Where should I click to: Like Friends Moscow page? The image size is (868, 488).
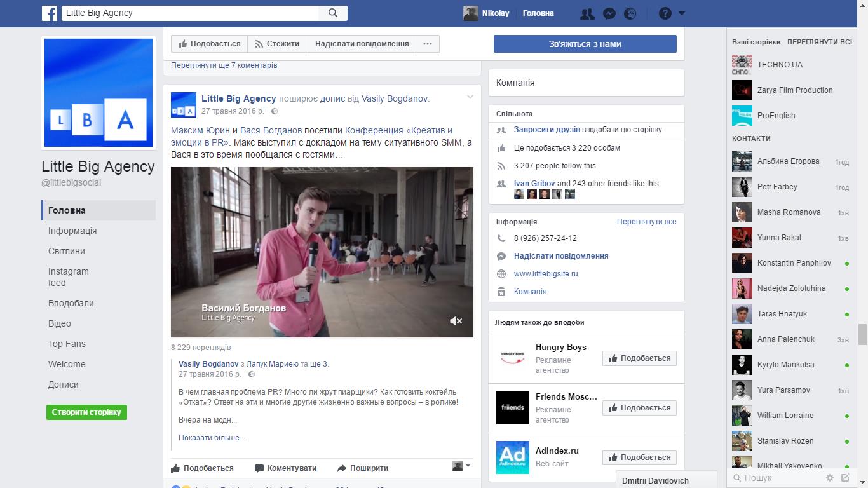[639, 408]
